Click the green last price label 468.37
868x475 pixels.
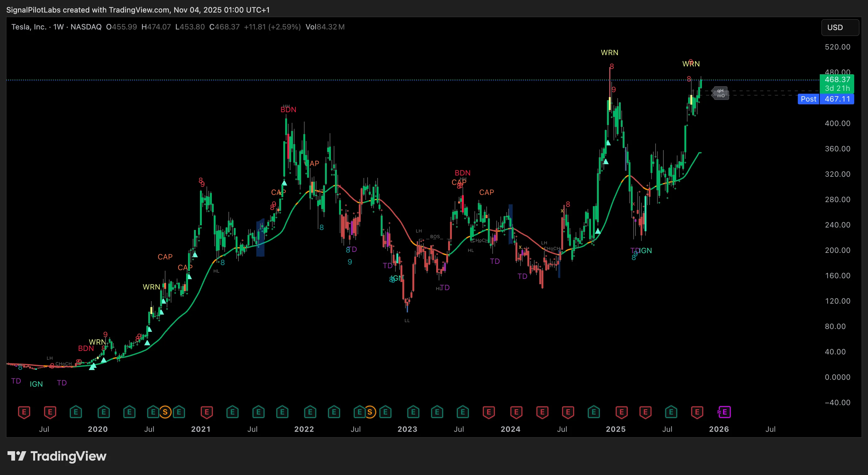[837, 80]
